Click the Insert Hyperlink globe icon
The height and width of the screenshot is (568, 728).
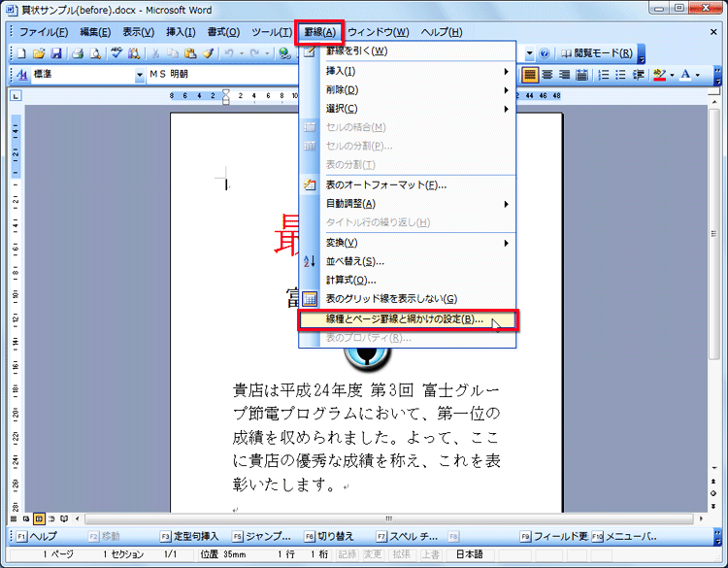[284, 53]
